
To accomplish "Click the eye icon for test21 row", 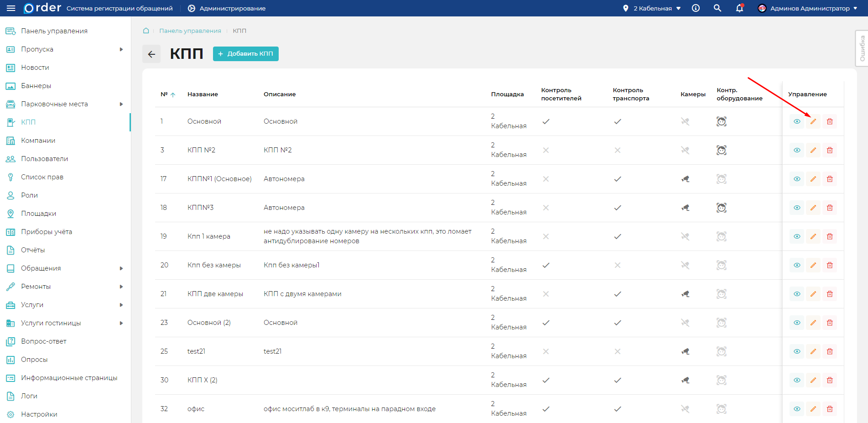I will [796, 351].
